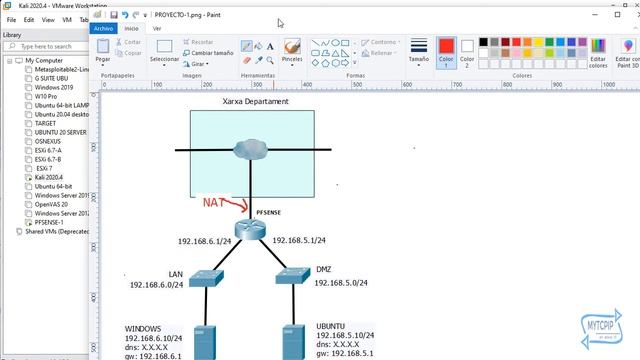Open the Girar rotate dropdown

click(196, 64)
